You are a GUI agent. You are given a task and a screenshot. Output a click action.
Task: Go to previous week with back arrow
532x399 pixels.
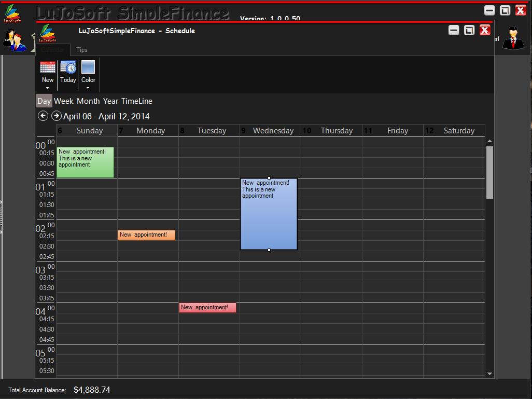43,116
